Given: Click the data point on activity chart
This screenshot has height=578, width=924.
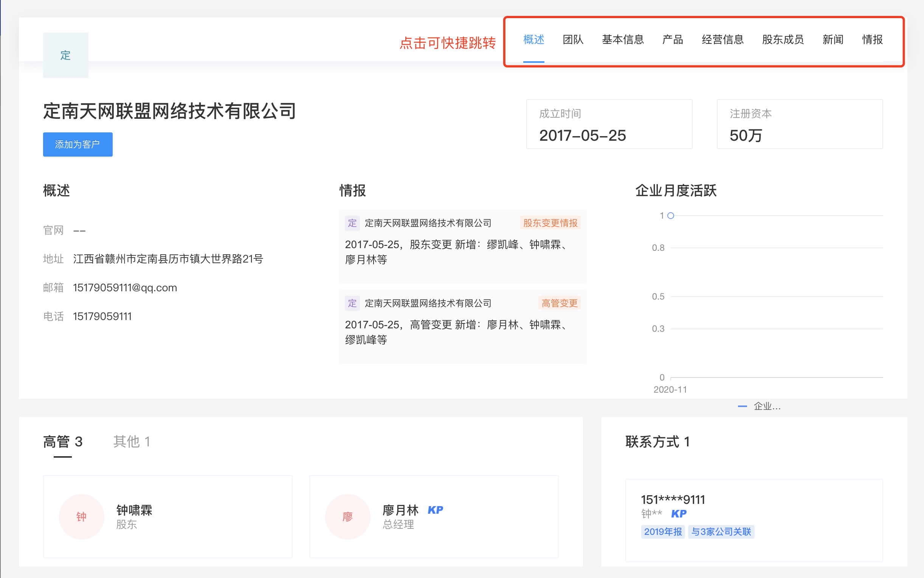Looking at the screenshot, I should pos(670,216).
